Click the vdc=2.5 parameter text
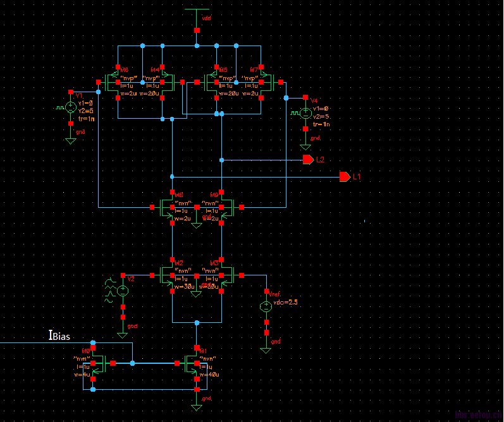The image size is (504, 422). pyautogui.click(x=285, y=302)
